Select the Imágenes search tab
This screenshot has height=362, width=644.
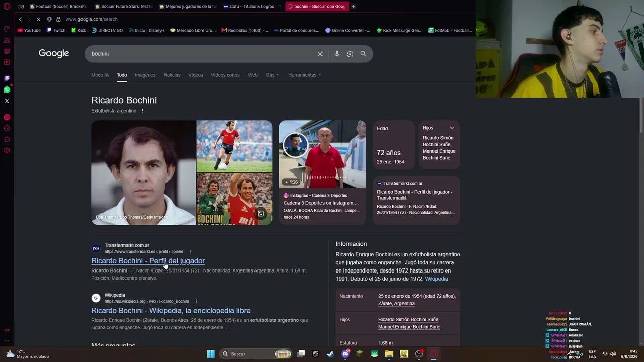pyautogui.click(x=145, y=75)
